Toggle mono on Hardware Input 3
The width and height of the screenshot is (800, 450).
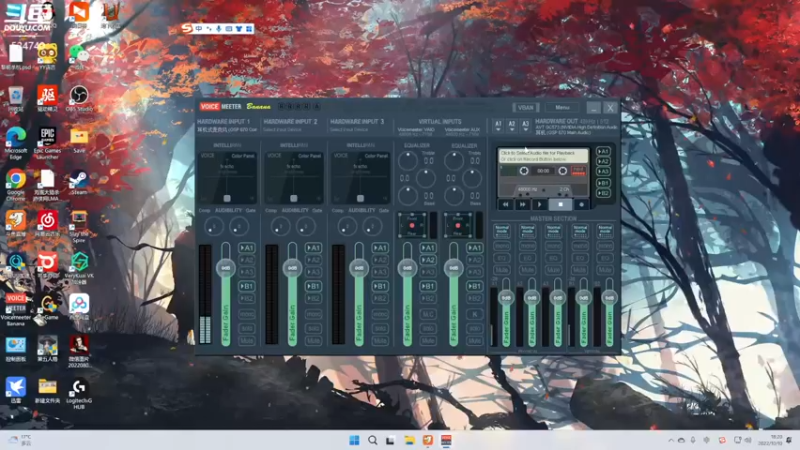[x=380, y=314]
